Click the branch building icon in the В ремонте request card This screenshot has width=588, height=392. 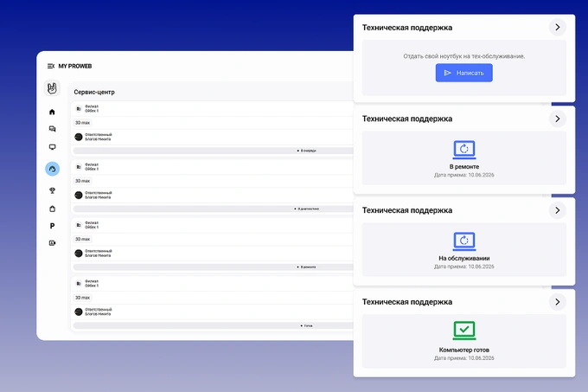[79, 225]
